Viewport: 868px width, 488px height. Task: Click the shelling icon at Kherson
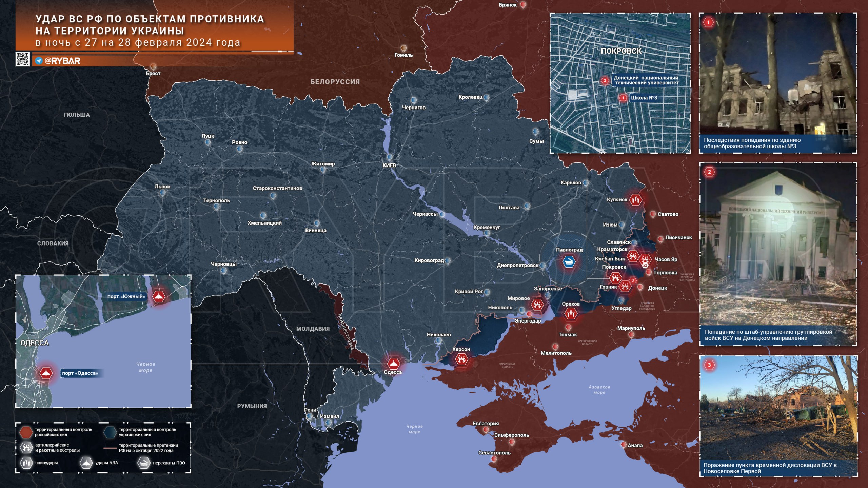click(461, 359)
